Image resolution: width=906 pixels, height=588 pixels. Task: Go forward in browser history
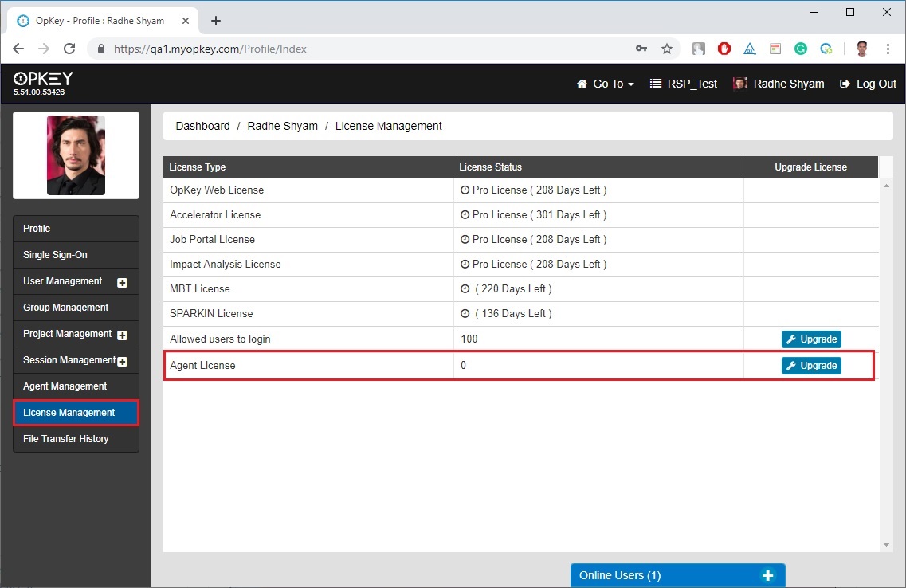[44, 49]
